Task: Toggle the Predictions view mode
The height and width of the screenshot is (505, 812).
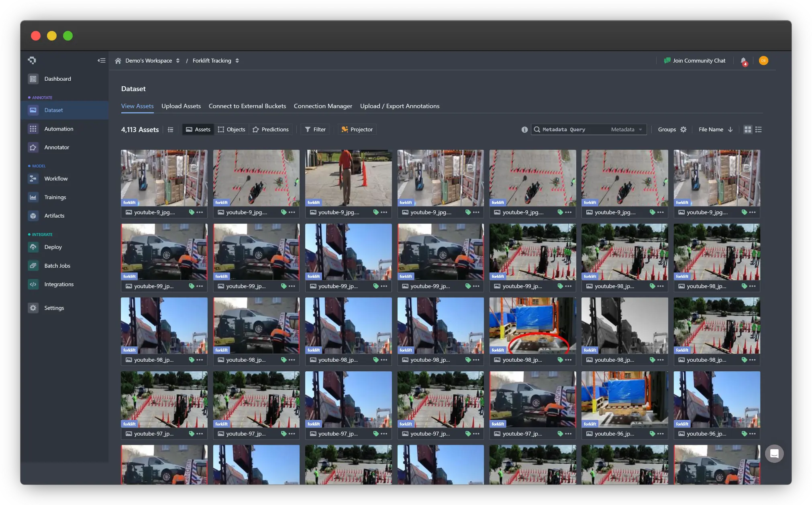Action: click(x=271, y=130)
